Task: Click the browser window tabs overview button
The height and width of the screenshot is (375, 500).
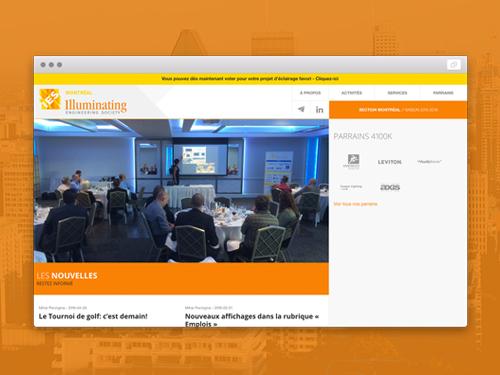Action: (x=454, y=65)
